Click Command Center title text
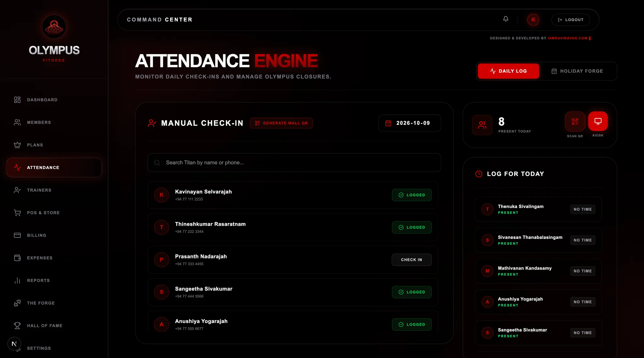Image resolution: width=644 pixels, height=358 pixels. 159,19
